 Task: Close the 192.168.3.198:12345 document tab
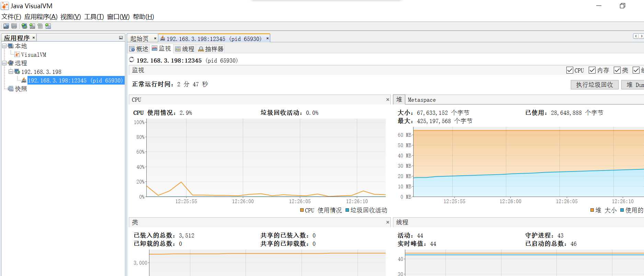268,38
